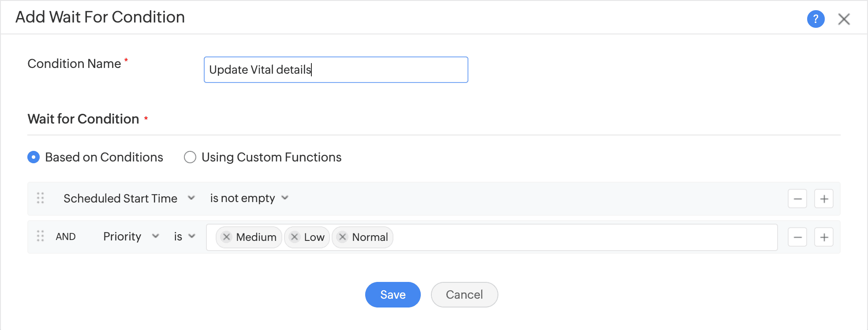
Task: Click the Cancel button
Action: click(x=464, y=295)
